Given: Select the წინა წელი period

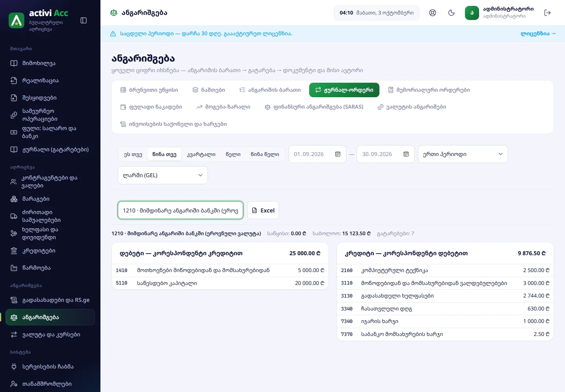Looking at the screenshot, I should coord(265,154).
